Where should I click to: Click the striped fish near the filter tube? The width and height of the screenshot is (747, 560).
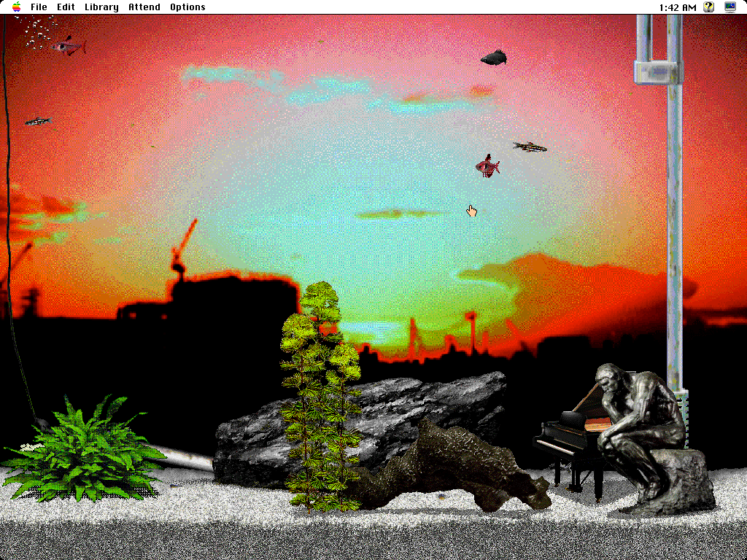[530, 147]
